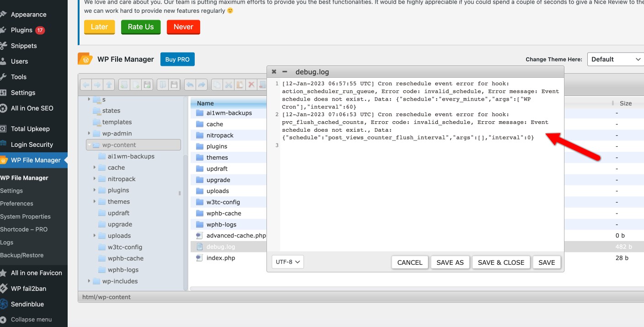The image size is (644, 327).
Task: Click CANCEL in debug.log editor
Action: tap(410, 263)
